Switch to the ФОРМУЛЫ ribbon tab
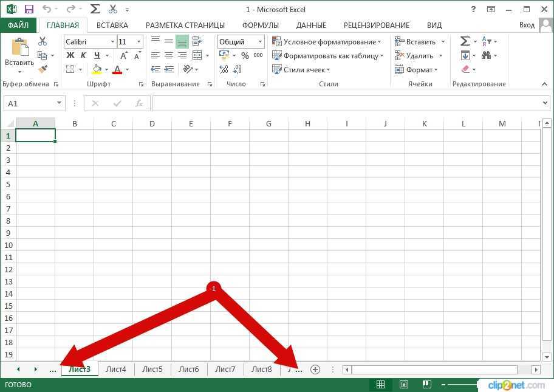 (261, 25)
